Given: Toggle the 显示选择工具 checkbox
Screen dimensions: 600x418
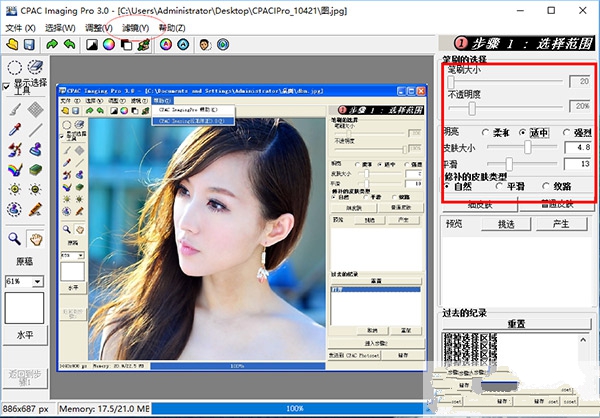Looking at the screenshot, I should click(x=6, y=87).
